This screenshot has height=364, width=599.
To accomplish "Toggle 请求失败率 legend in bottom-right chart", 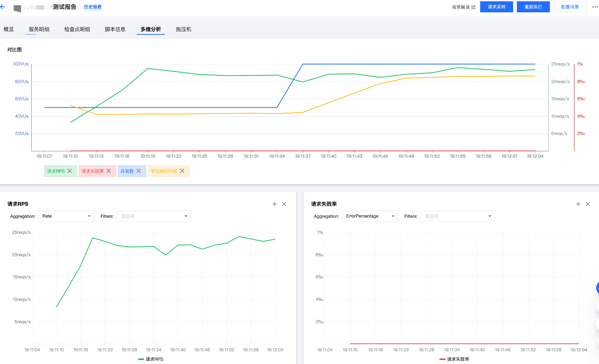I will (454, 359).
